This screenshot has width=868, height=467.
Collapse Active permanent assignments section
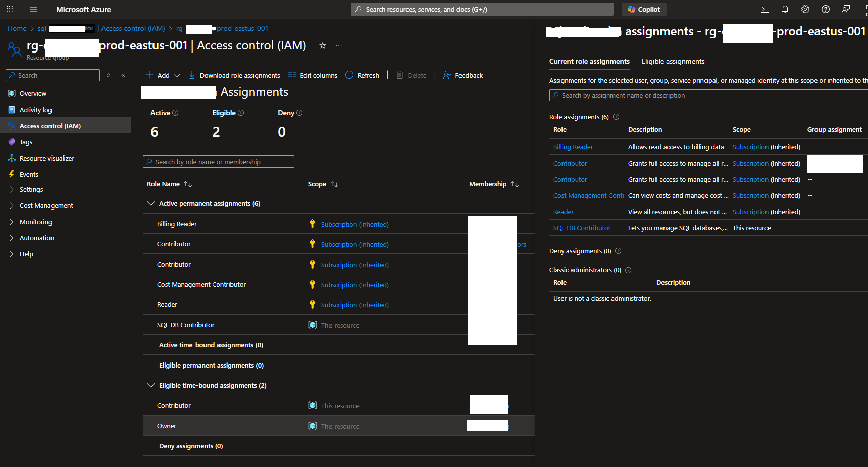[x=150, y=203]
